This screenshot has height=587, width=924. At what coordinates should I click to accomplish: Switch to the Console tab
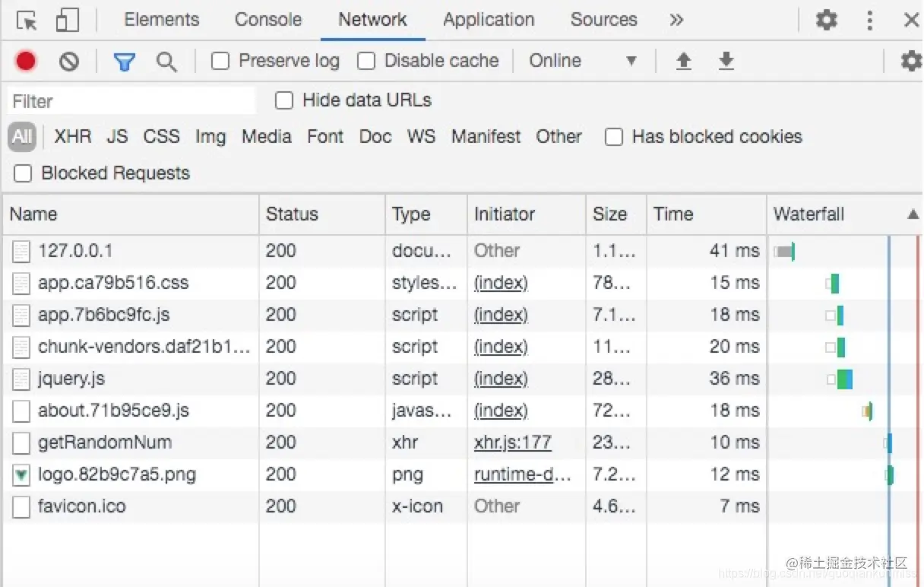coord(267,20)
